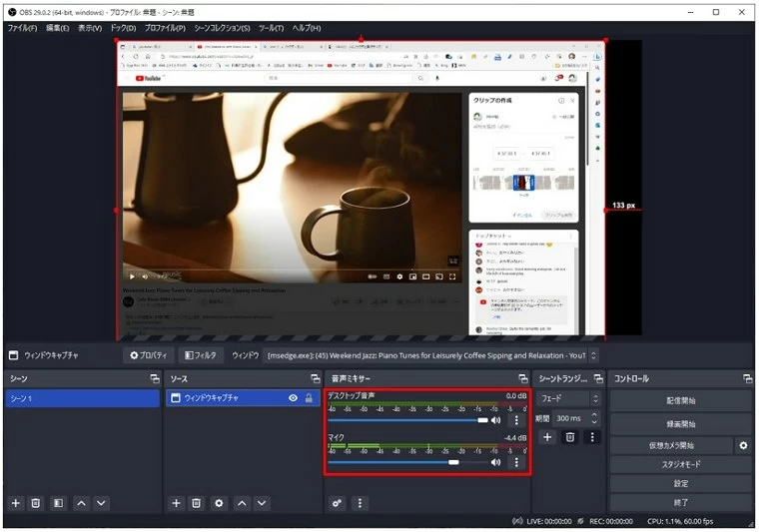Open source properties gear in Sources panel
The height and width of the screenshot is (532, 759).
click(x=219, y=503)
